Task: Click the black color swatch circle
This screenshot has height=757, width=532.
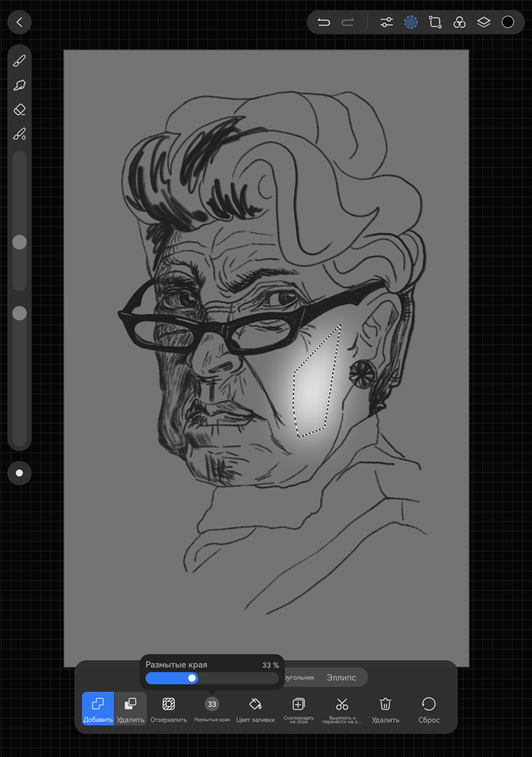Action: [508, 22]
